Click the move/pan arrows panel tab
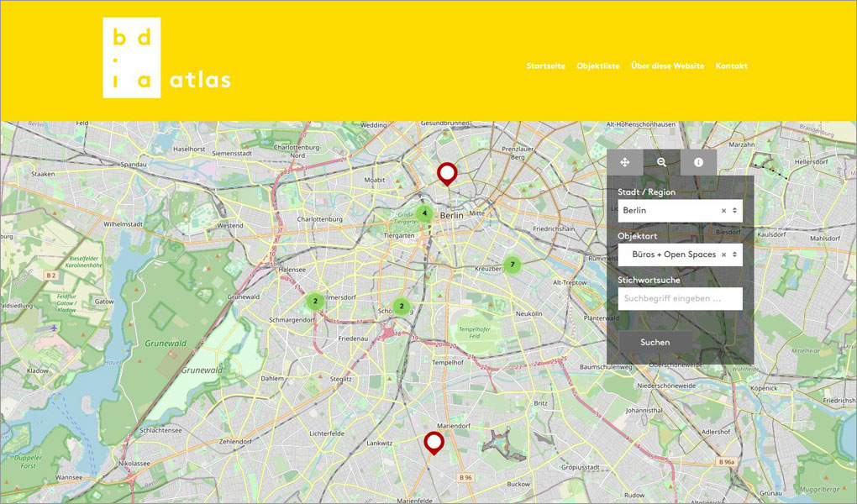The image size is (857, 504). pos(625,162)
